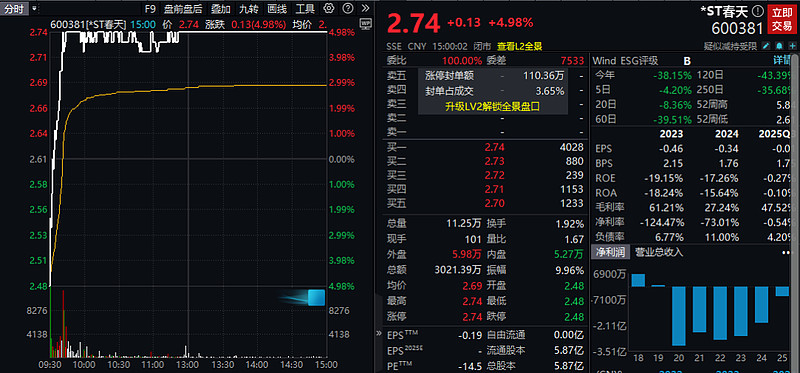The width and height of the screenshot is (800, 373).
Task: Click 2024 column header in financials
Action: point(727,135)
